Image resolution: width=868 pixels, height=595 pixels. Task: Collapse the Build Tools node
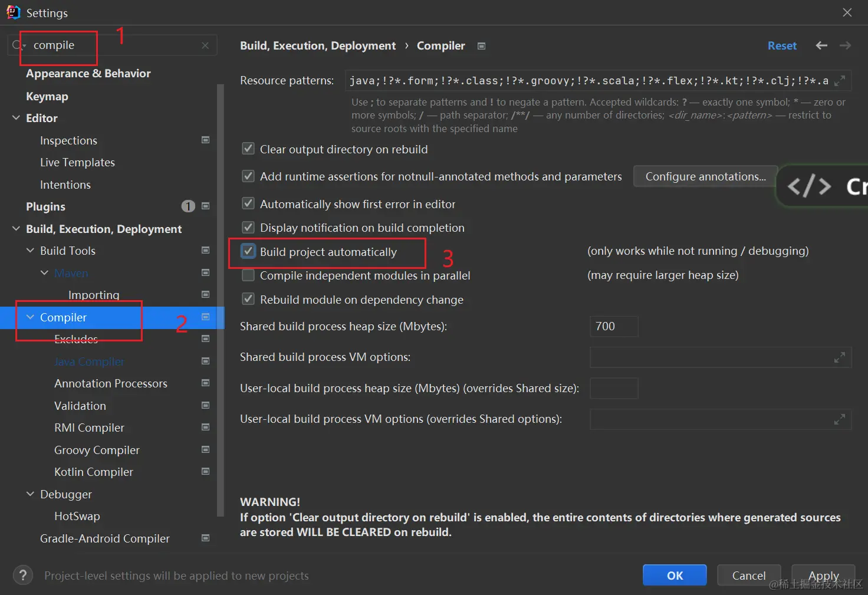pyautogui.click(x=30, y=251)
